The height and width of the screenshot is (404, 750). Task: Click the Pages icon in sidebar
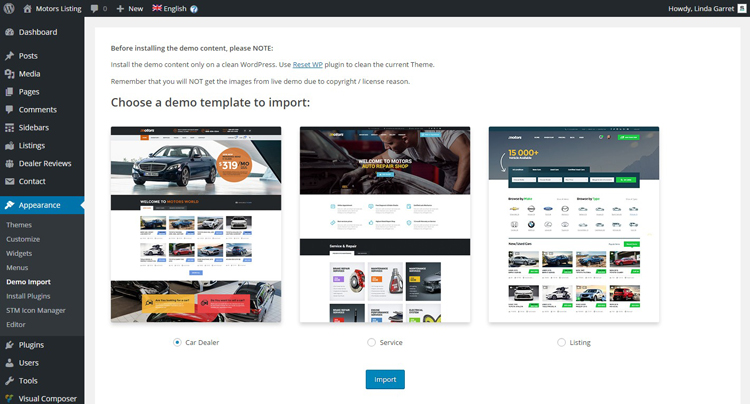(x=10, y=92)
